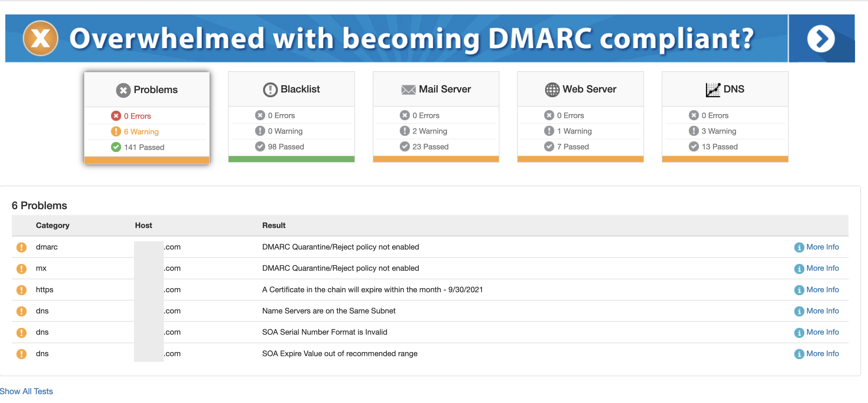This screenshot has width=868, height=403.
Task: Open the Web Server summary panel
Action: point(580,117)
